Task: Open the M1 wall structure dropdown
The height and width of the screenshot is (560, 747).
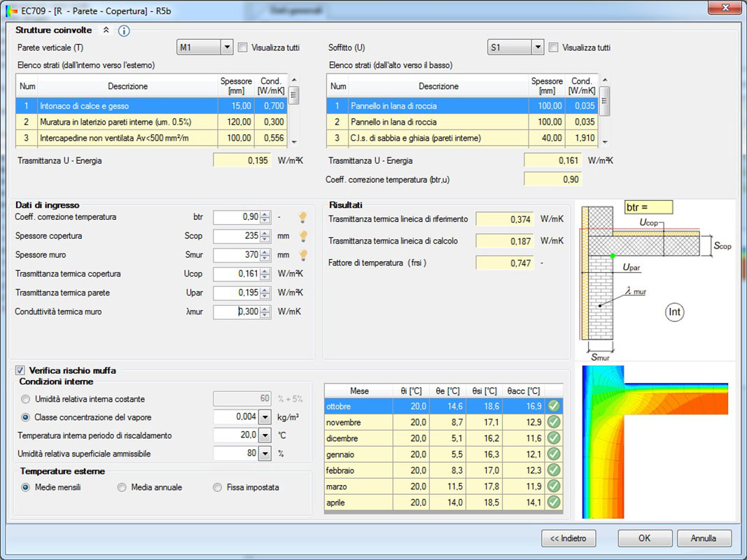Action: pos(226,48)
